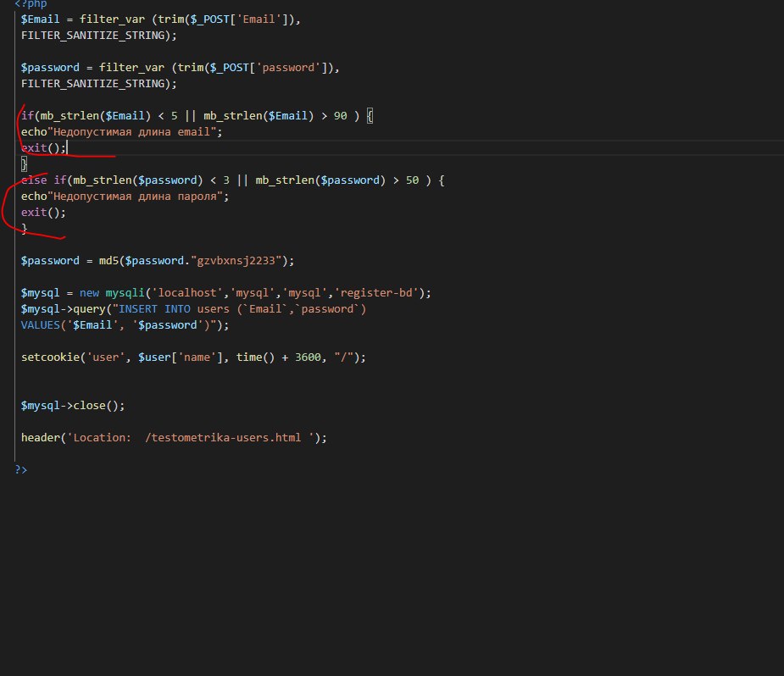Click 'else if(mb_strlen($password) < 3' line

point(232,180)
